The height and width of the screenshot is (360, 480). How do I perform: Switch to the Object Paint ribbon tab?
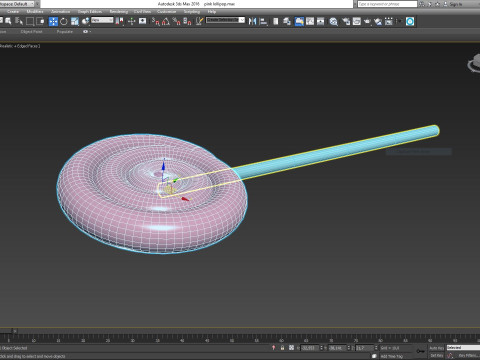(31, 32)
